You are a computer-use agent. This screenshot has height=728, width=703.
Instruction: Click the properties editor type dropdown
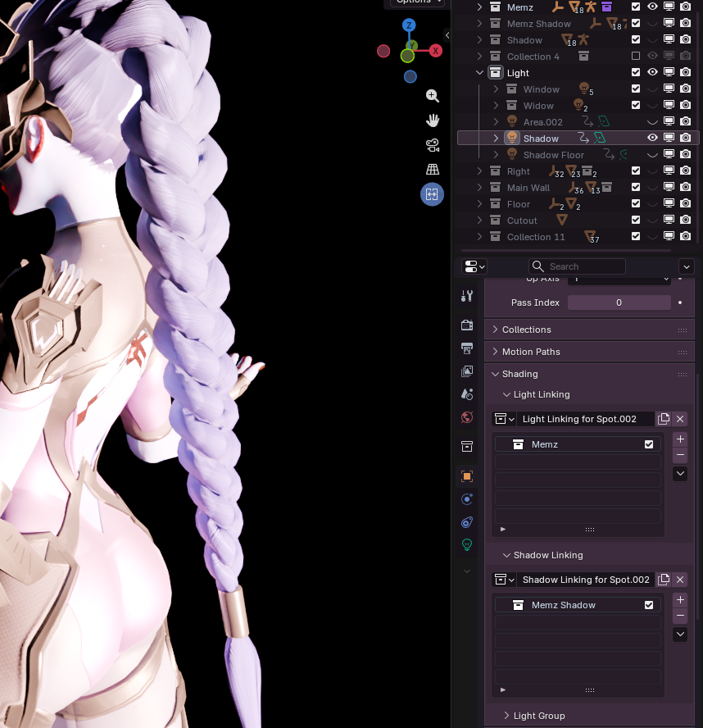click(x=474, y=266)
